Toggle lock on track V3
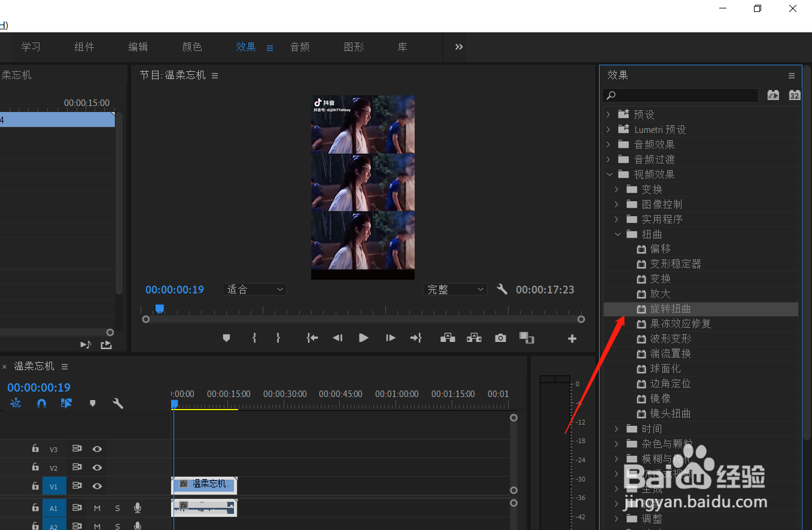The image size is (812, 530). point(35,449)
